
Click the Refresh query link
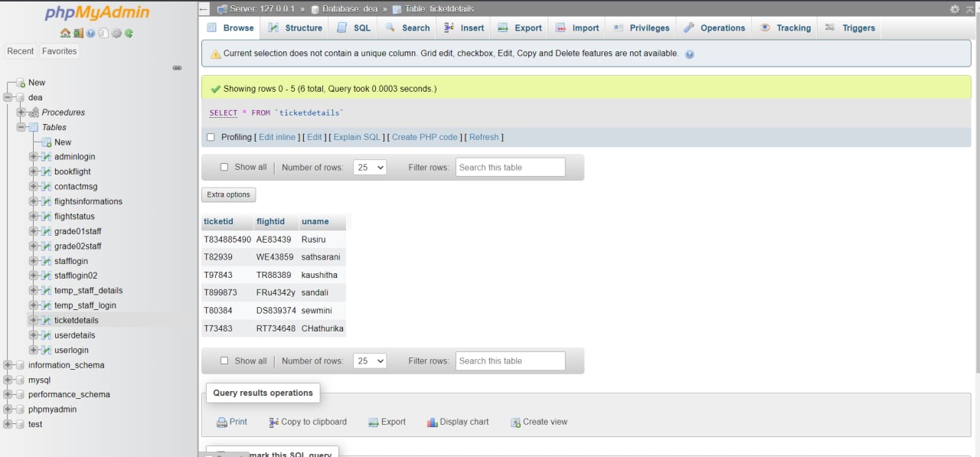click(484, 137)
